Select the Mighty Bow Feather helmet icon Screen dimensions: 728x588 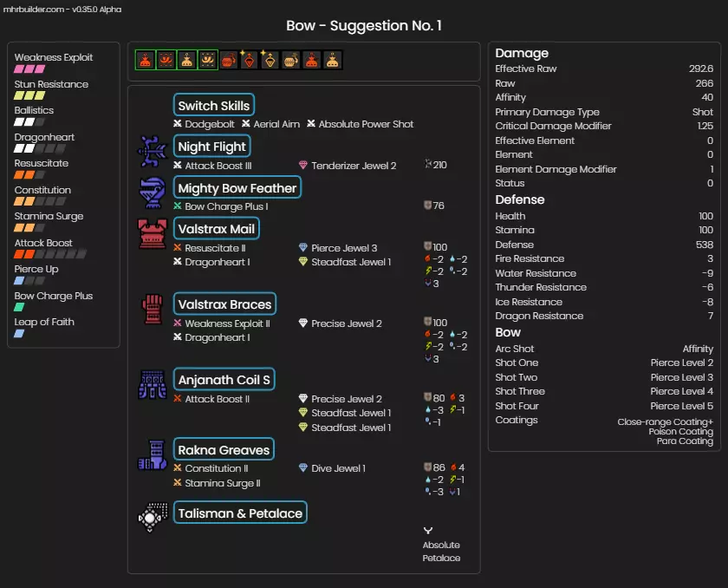(x=153, y=193)
